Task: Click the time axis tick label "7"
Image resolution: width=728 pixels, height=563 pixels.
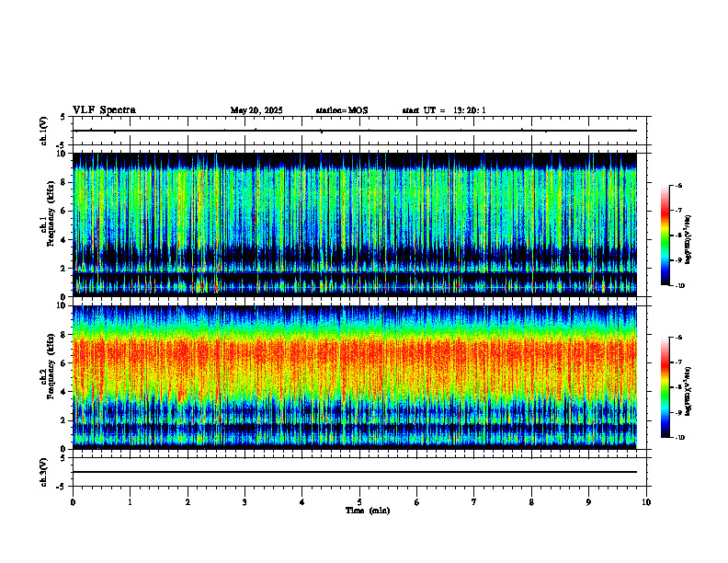Action: (474, 502)
